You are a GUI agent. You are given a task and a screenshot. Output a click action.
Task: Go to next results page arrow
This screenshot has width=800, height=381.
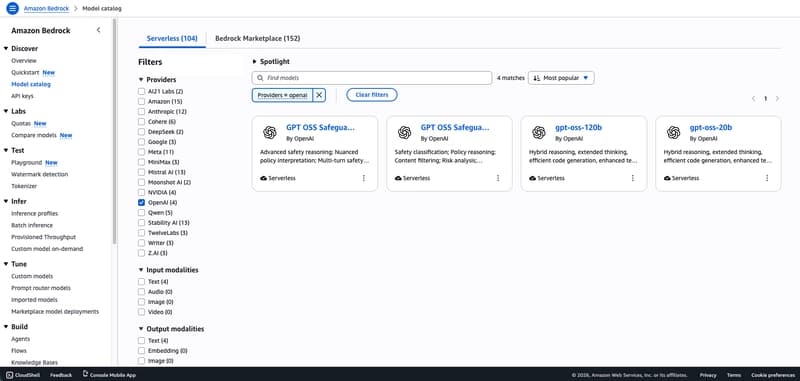(777, 98)
